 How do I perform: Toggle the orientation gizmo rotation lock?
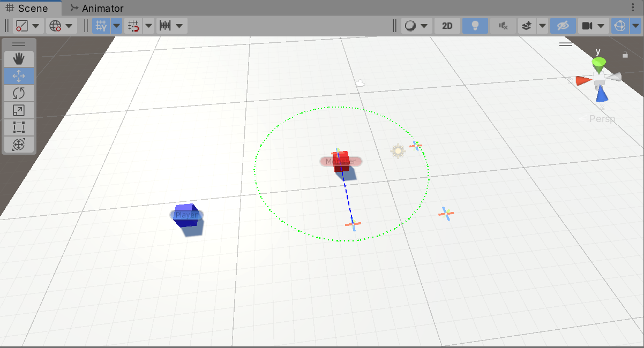pyautogui.click(x=625, y=55)
